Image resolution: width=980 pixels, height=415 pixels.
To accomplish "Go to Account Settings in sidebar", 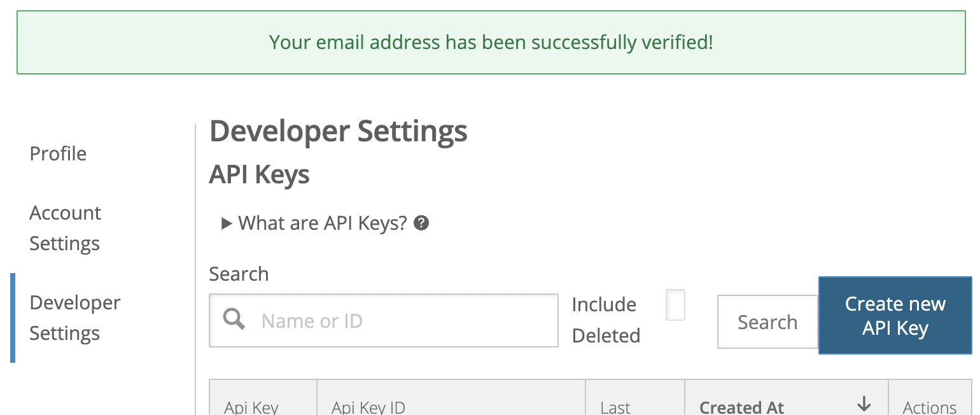I will [65, 228].
